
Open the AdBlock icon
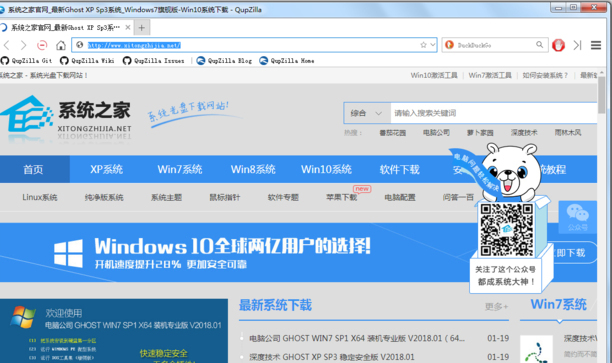(x=559, y=45)
